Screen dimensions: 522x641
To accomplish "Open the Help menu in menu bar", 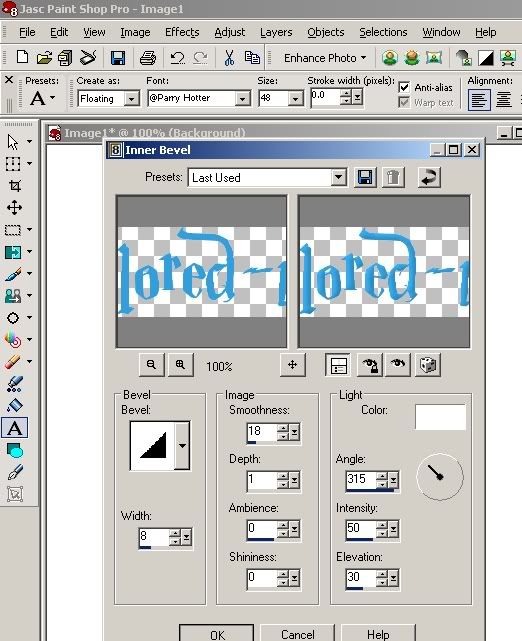I will pyautogui.click(x=486, y=32).
